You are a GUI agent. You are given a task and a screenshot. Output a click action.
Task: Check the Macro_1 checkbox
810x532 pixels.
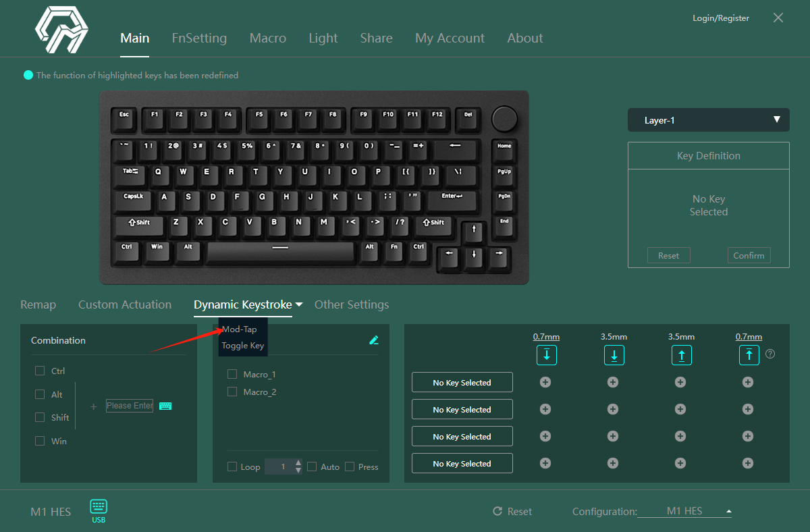tap(232, 374)
